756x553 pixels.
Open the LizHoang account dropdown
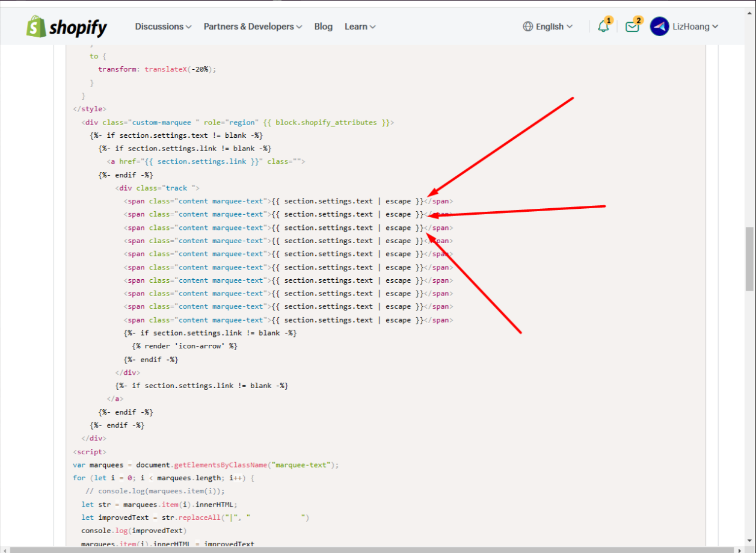tap(696, 26)
